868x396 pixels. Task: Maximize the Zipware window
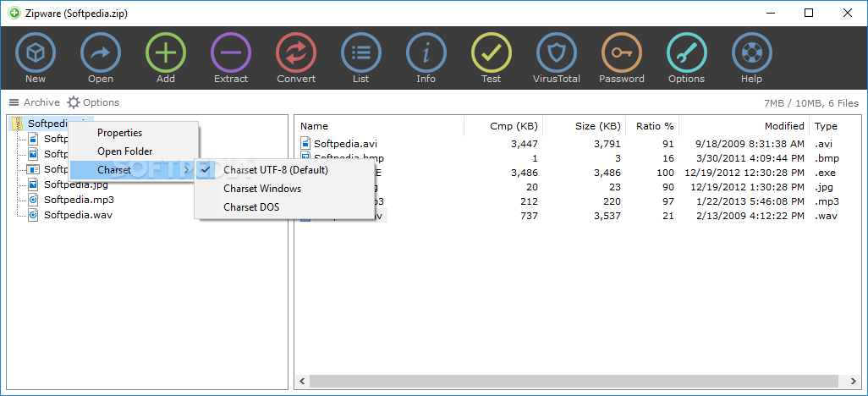click(809, 14)
